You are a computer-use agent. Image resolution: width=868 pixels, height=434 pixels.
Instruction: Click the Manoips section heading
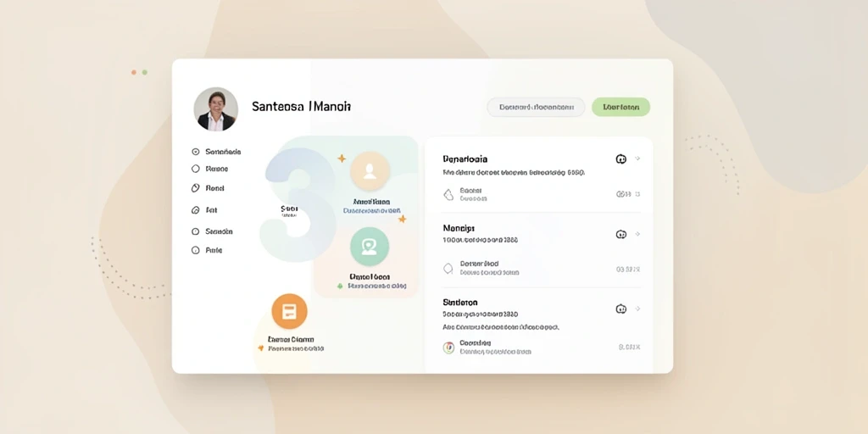tap(459, 228)
